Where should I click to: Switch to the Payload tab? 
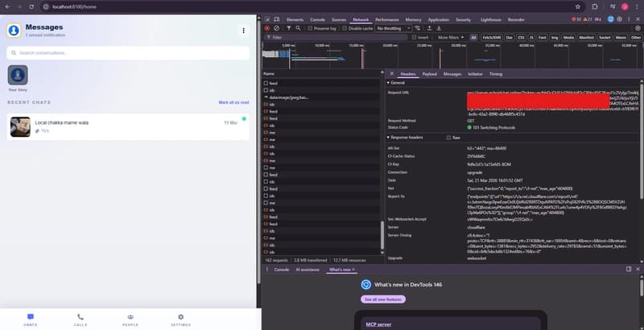coord(430,73)
